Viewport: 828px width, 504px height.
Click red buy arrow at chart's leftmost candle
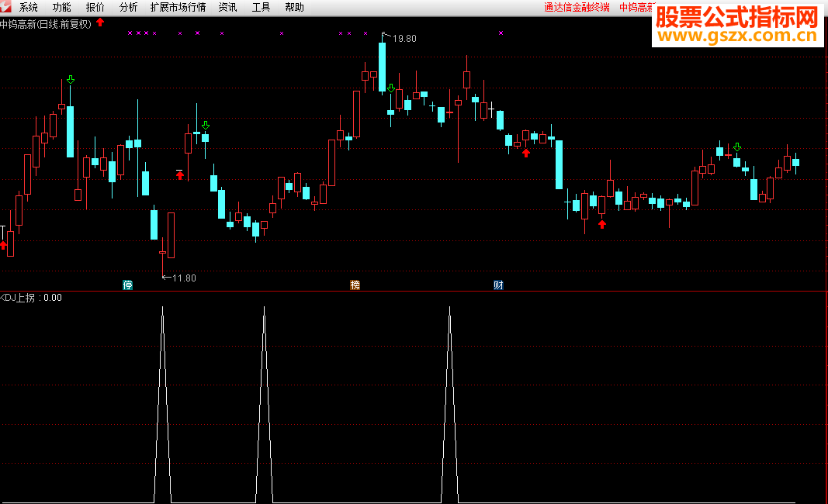point(3,245)
